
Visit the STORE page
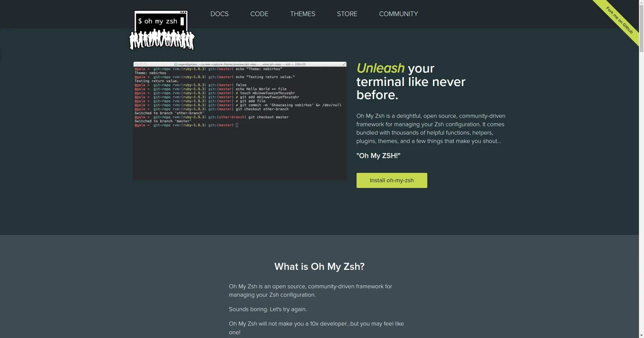click(347, 14)
